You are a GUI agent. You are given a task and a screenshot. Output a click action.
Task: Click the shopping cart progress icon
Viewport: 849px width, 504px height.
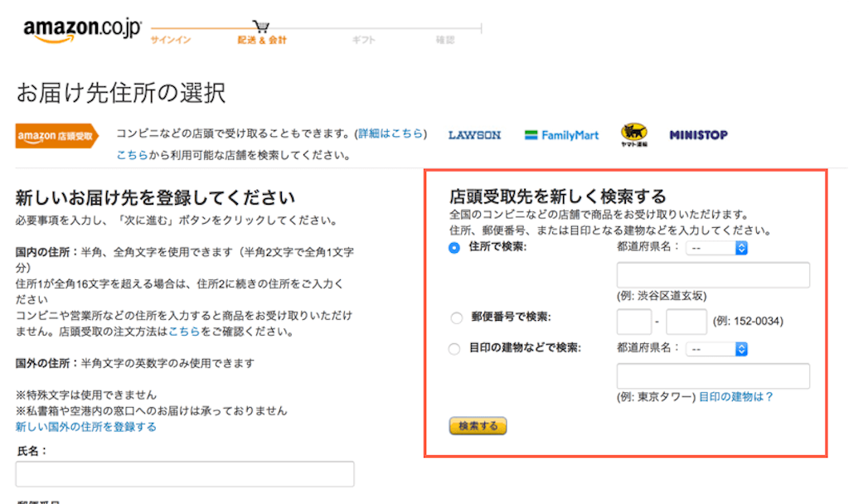click(261, 26)
